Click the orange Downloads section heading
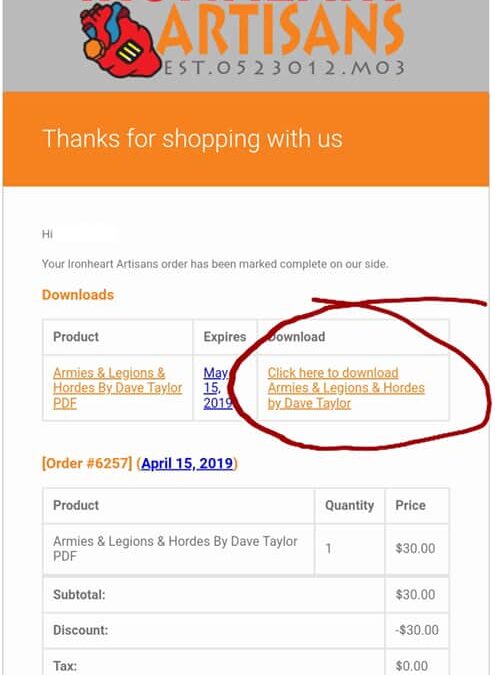495x675 pixels. (78, 295)
